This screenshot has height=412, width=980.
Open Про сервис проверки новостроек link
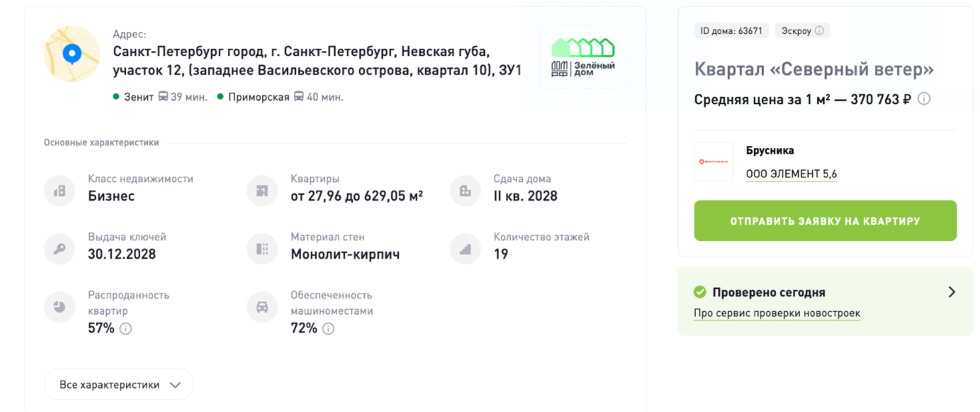[x=777, y=313]
